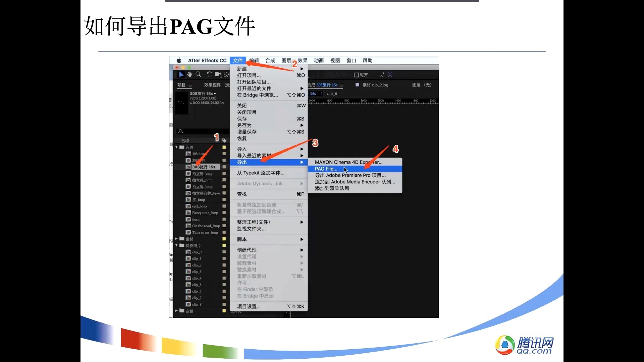Switch to the 效果控件 tab
The height and width of the screenshot is (362, 644).
pyautogui.click(x=217, y=85)
